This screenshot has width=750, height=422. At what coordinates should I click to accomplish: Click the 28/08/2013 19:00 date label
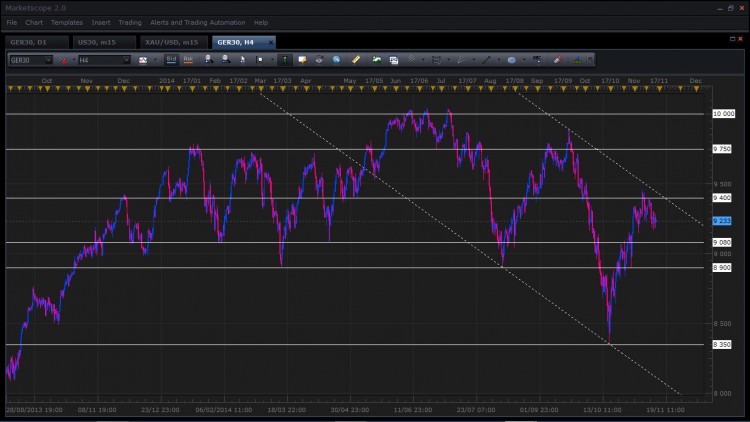(x=34, y=410)
